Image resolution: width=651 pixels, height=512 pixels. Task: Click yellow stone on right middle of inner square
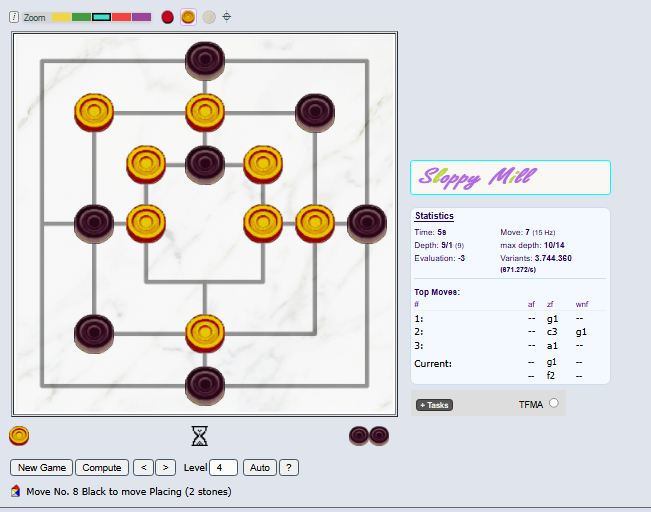[263, 223]
